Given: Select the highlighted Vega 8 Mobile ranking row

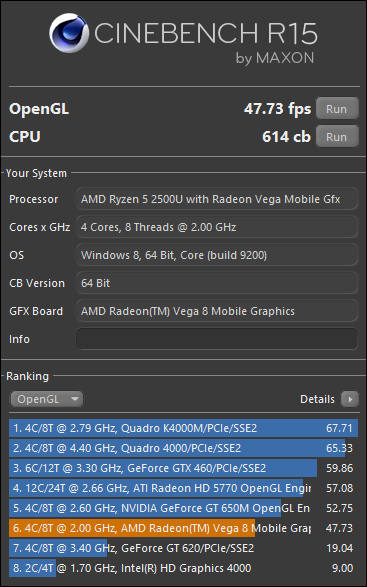Looking at the screenshot, I should (184, 528).
